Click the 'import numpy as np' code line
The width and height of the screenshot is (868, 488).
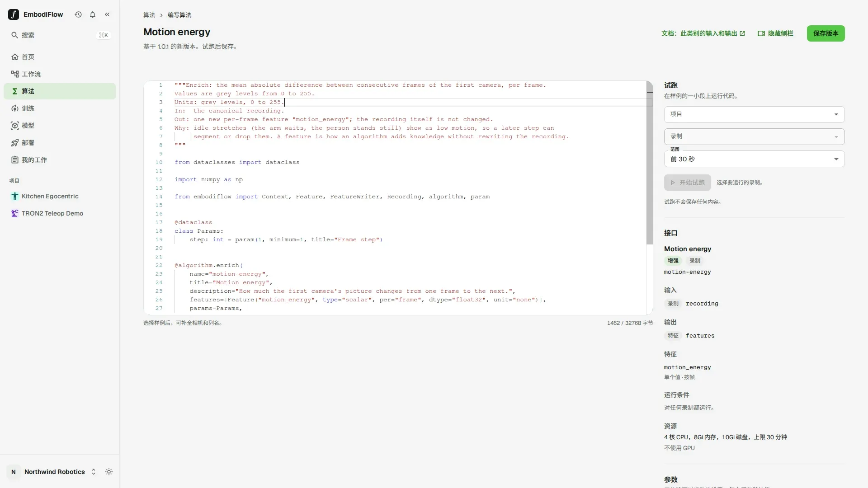(208, 179)
